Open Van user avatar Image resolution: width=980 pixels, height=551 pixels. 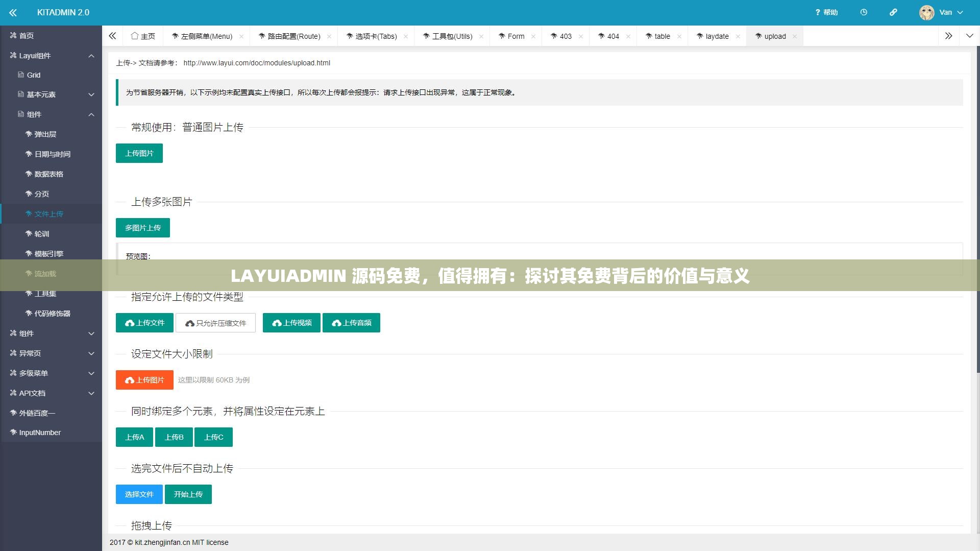click(x=926, y=12)
